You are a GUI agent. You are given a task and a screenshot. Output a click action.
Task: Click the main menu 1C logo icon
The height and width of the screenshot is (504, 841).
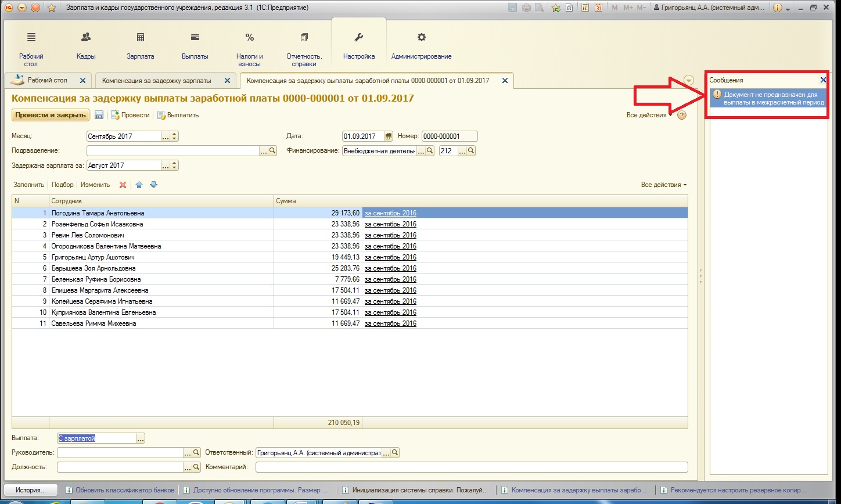click(x=8, y=8)
